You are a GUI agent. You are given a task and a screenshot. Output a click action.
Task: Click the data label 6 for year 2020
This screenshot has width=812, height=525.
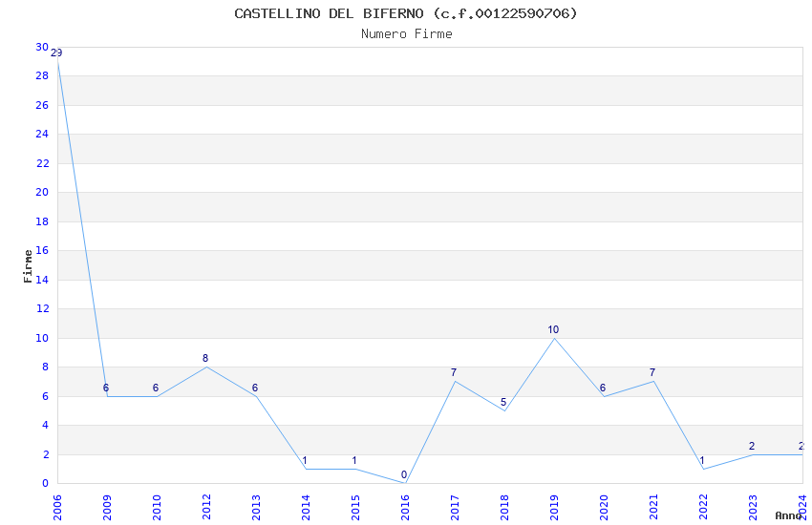pyautogui.click(x=603, y=388)
